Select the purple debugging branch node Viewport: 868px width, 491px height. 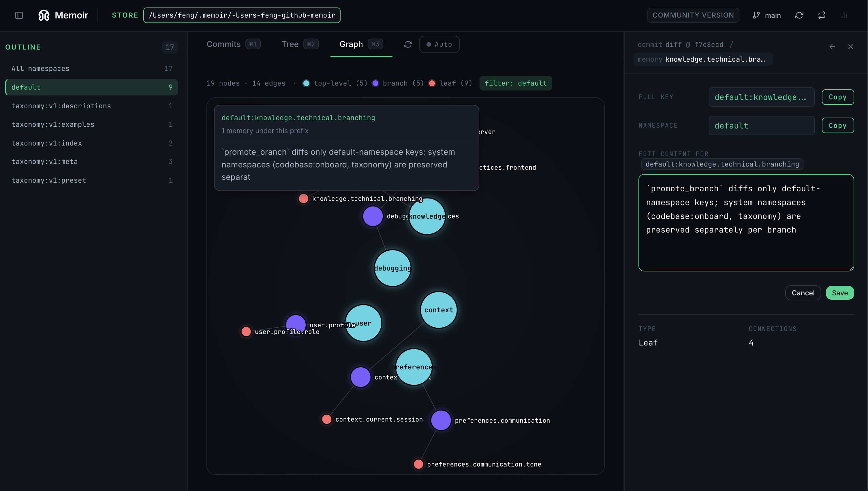(373, 216)
